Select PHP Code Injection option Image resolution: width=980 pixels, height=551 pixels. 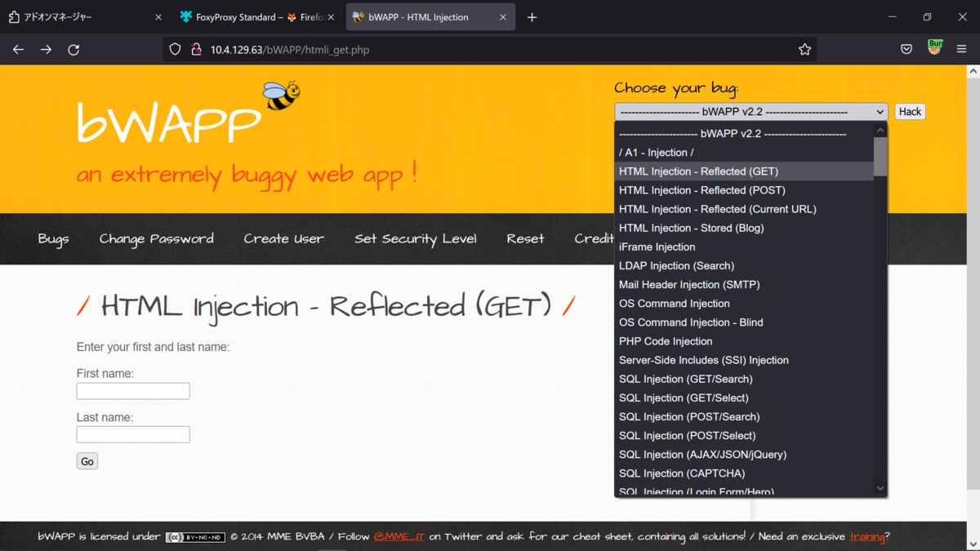[744, 341]
